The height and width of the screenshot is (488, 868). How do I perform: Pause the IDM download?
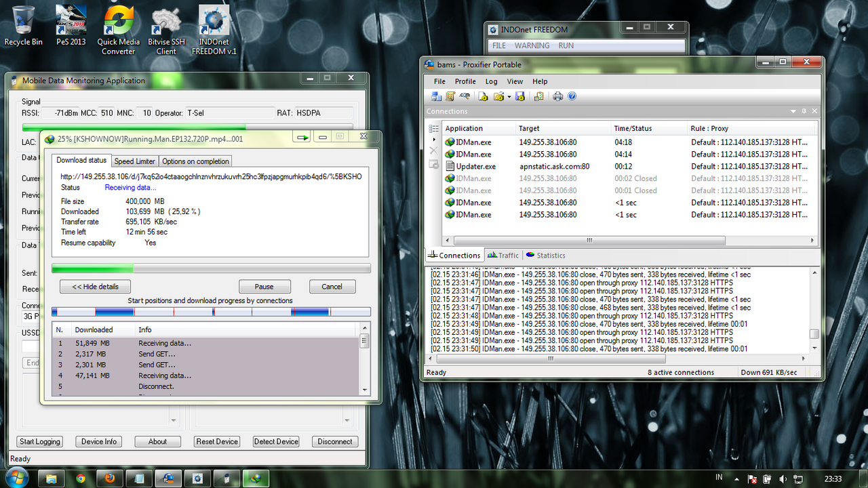264,287
